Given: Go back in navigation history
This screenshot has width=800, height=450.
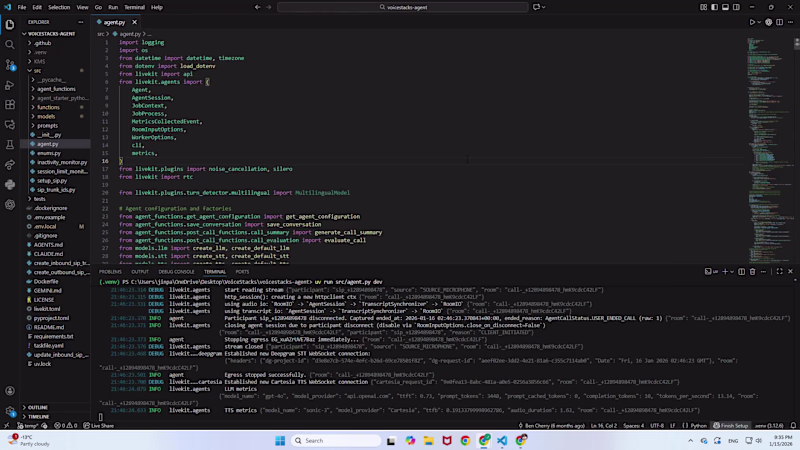Looking at the screenshot, I should pos(257,7).
